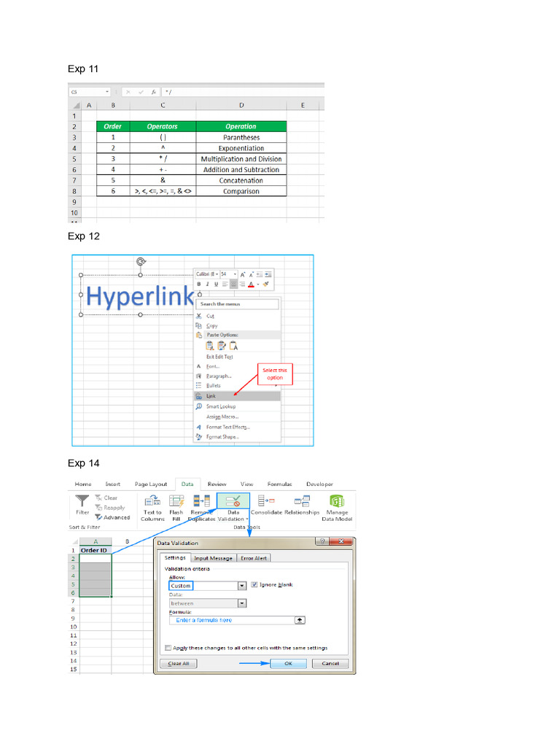The height and width of the screenshot is (747, 560).
Task: Click the red font color button
Action: [x=251, y=285]
